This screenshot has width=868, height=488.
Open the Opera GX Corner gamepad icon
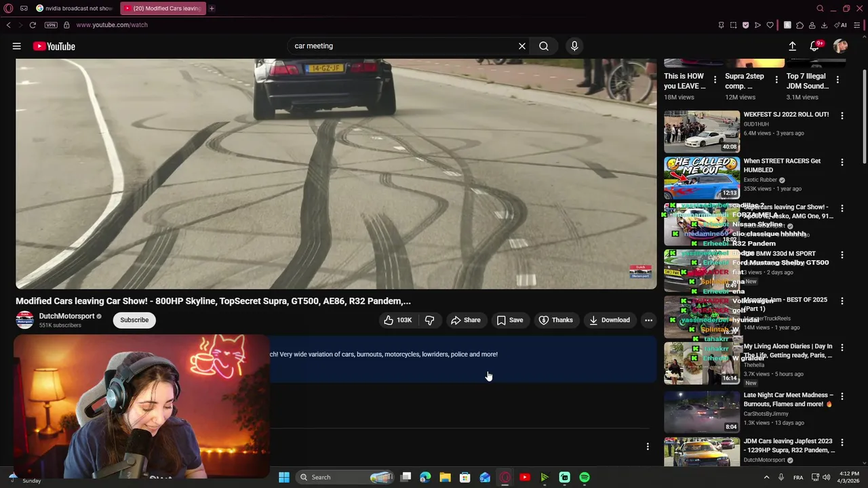pos(24,8)
